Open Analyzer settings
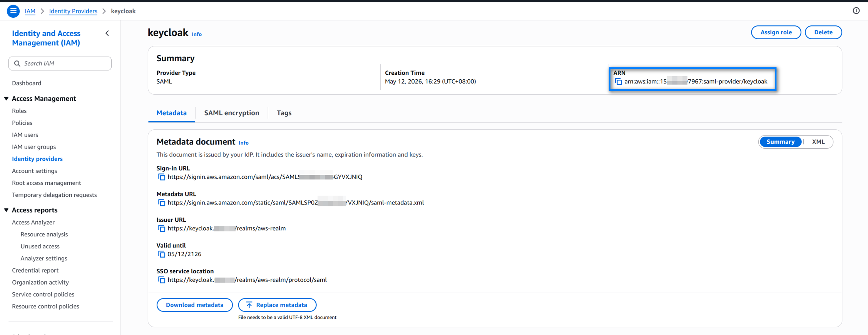This screenshot has width=868, height=335. pos(44,258)
